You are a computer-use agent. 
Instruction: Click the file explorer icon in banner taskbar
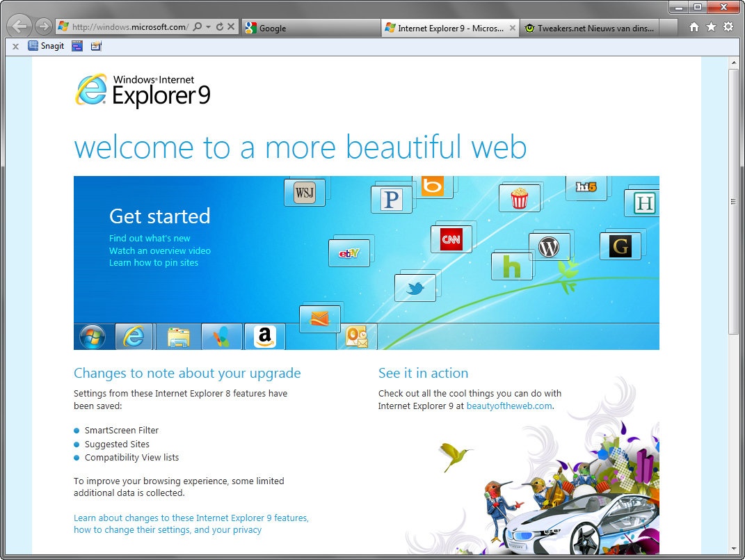[x=178, y=337]
